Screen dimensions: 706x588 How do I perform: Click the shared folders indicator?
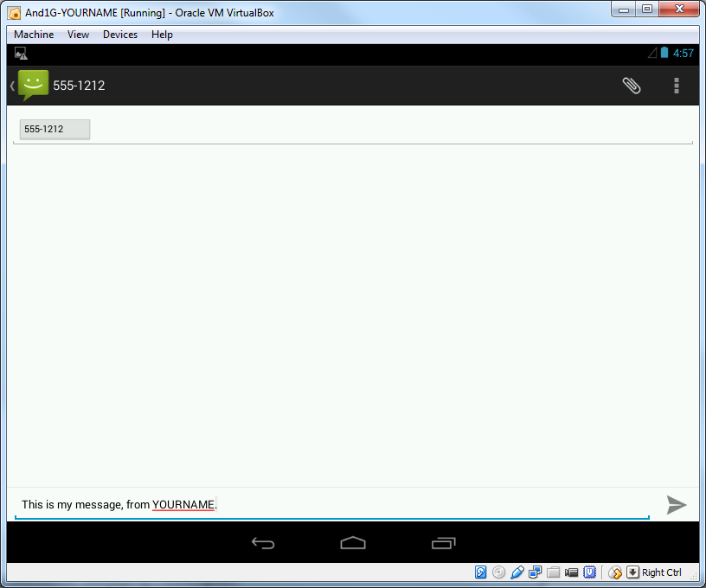(553, 572)
